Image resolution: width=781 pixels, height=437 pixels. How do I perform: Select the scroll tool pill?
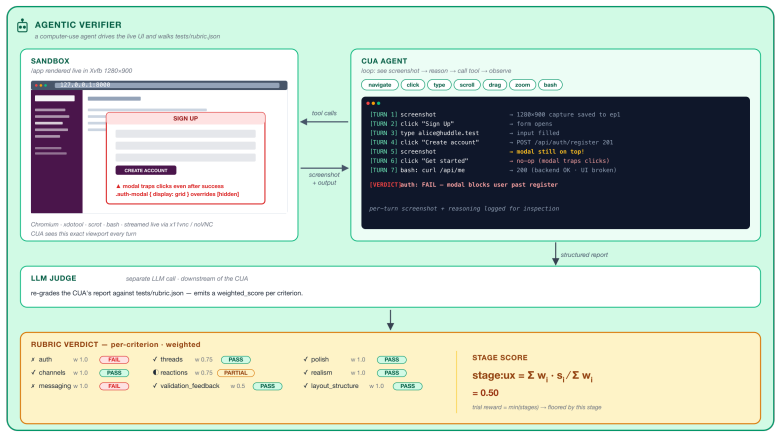tap(467, 85)
